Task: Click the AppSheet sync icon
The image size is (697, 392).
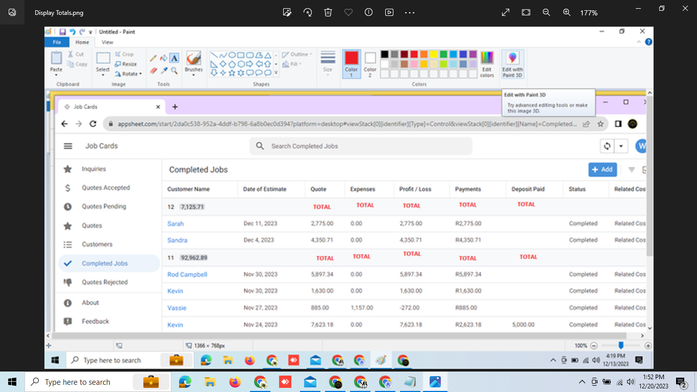Action: tap(607, 146)
